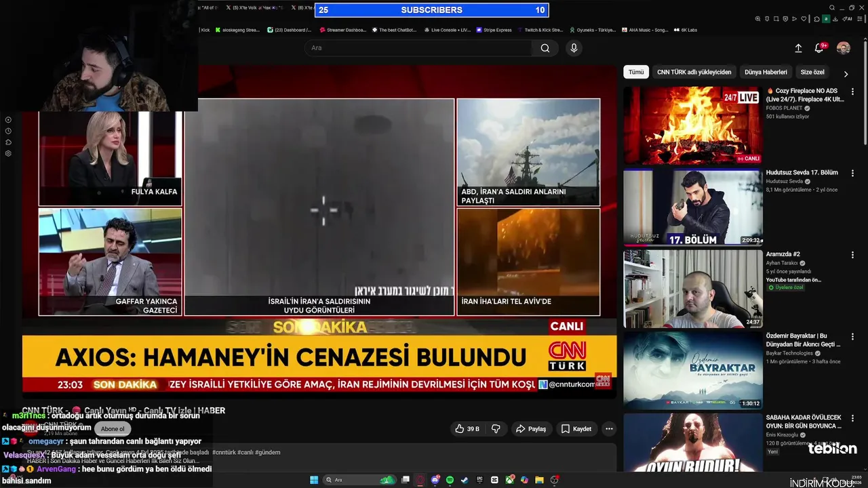The image size is (868, 488).
Task: Open the Live Console bookmark
Action: click(x=447, y=30)
